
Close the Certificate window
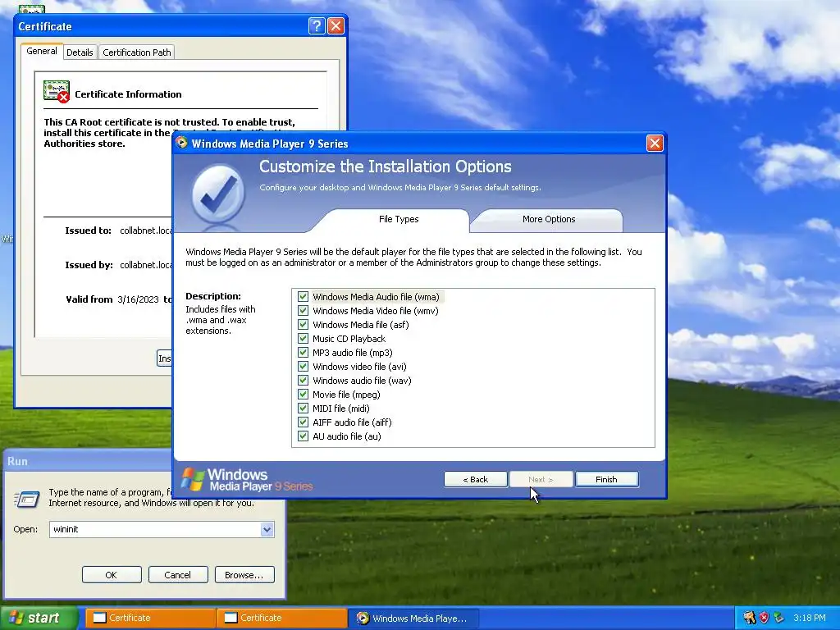(x=336, y=26)
